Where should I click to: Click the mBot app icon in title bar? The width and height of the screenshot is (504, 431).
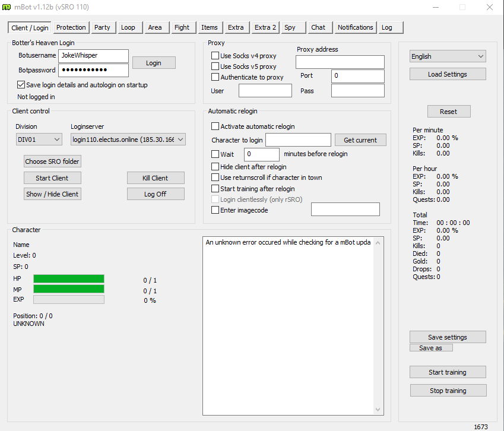click(x=7, y=7)
